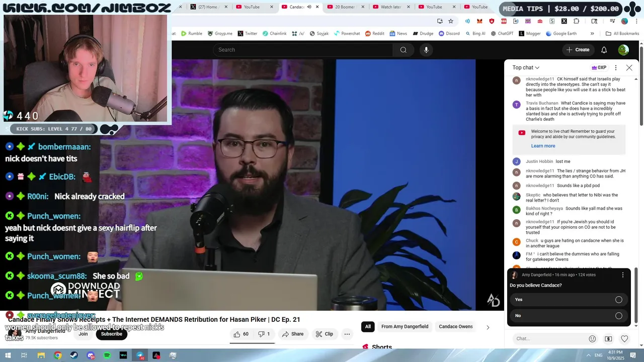Open the Windows Start menu
The image size is (644, 362).
pos(7,355)
